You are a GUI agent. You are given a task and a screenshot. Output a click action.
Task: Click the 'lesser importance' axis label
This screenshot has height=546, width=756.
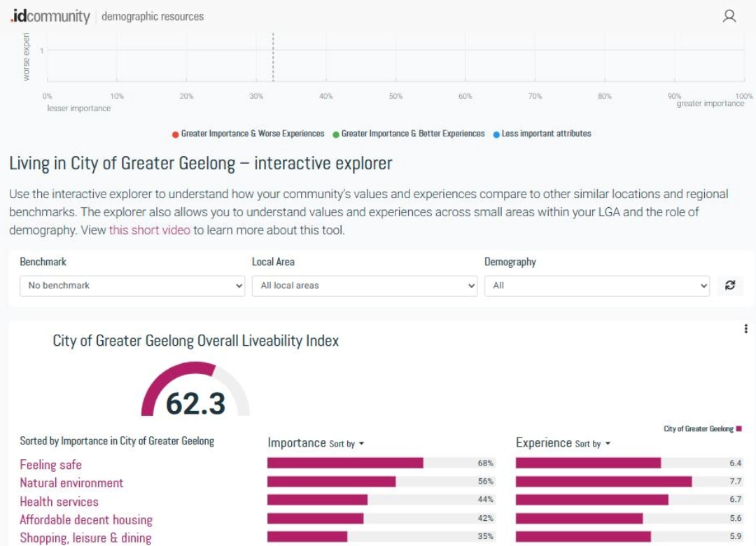tap(79, 108)
